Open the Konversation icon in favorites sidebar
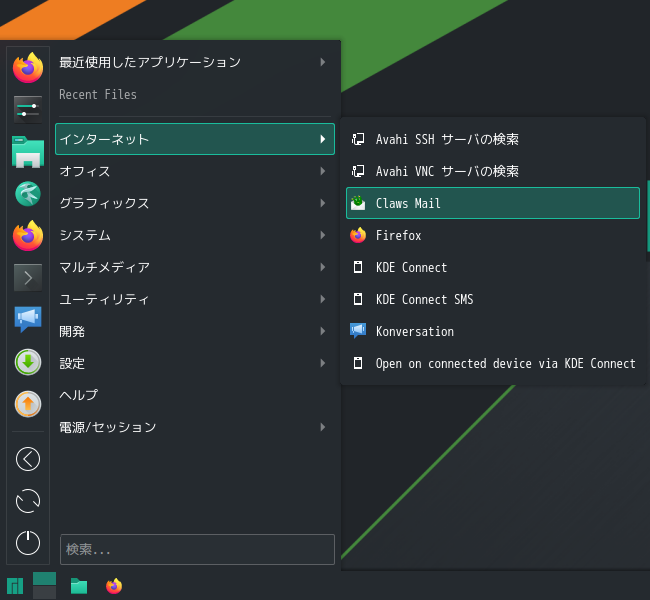650x600 pixels. click(x=28, y=319)
